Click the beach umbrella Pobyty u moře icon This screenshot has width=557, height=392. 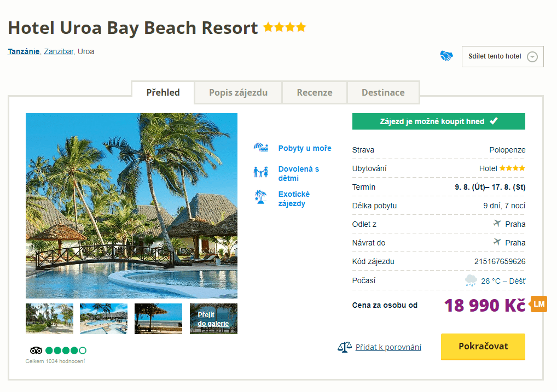click(x=261, y=148)
